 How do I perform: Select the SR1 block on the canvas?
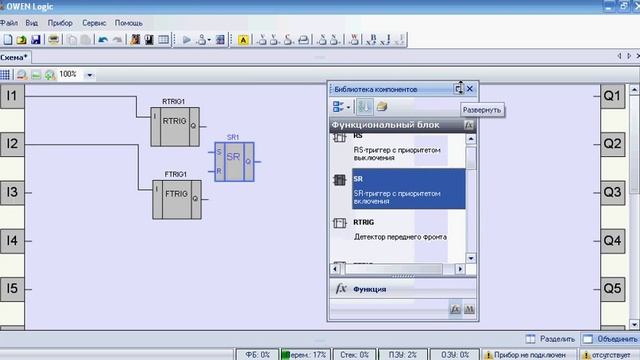(234, 162)
